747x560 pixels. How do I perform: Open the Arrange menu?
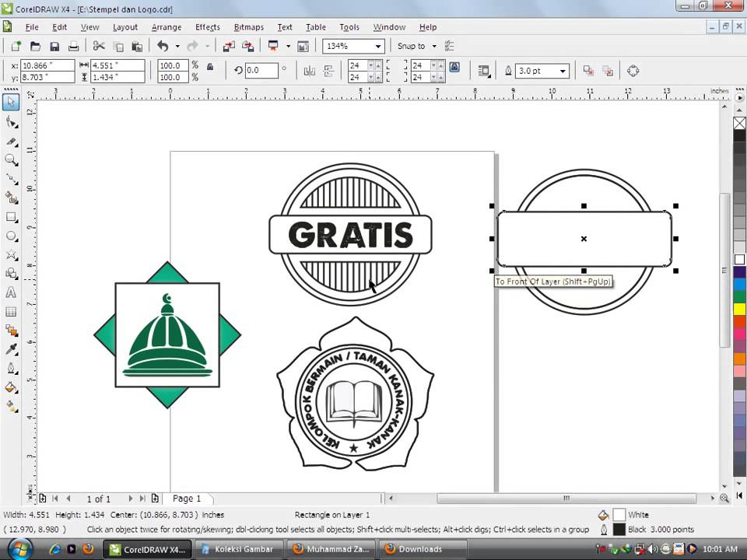(166, 27)
